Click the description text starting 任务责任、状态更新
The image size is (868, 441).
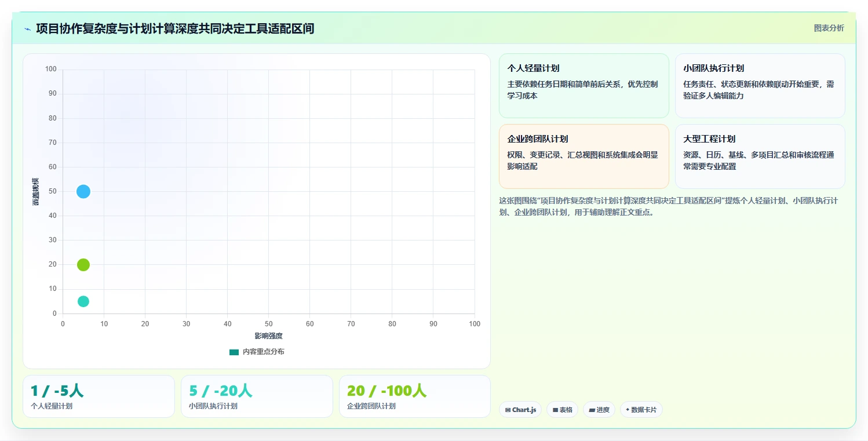tap(758, 90)
